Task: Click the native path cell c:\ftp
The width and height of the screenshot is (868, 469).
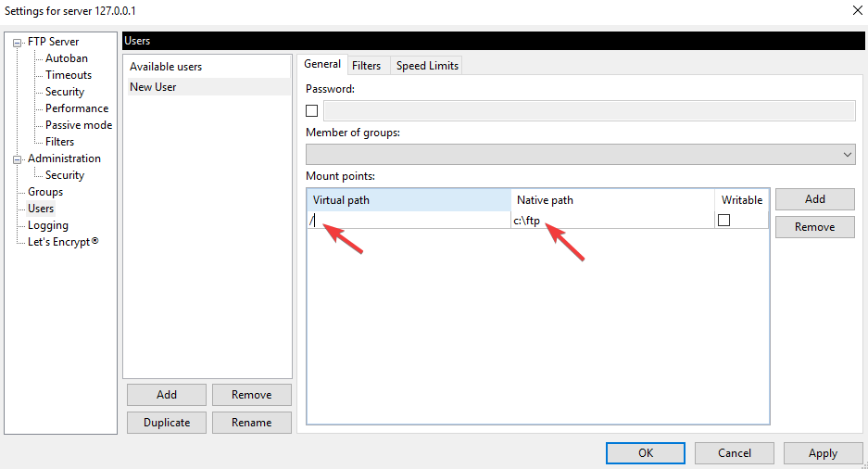Action: coord(613,221)
